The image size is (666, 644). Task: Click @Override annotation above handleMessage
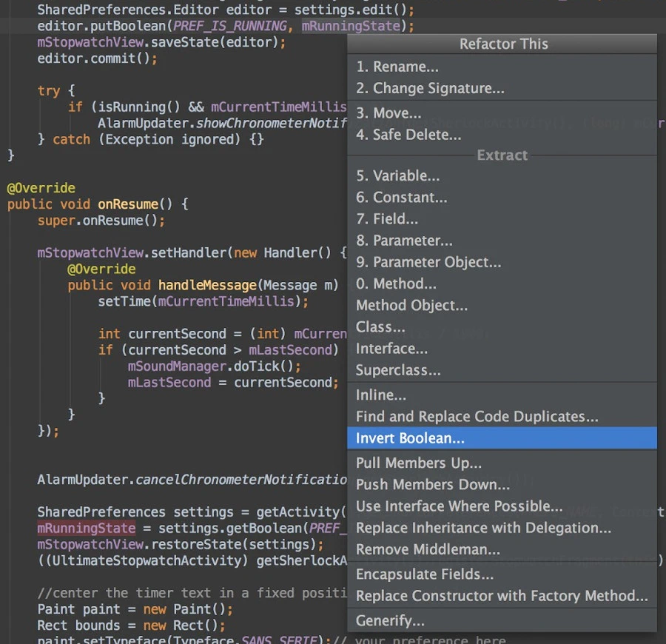(101, 269)
